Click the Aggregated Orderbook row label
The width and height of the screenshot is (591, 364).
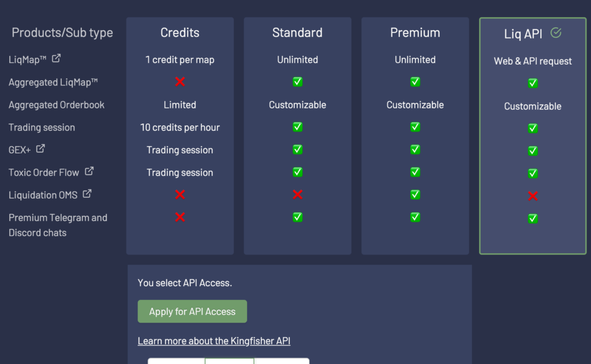pyautogui.click(x=56, y=104)
